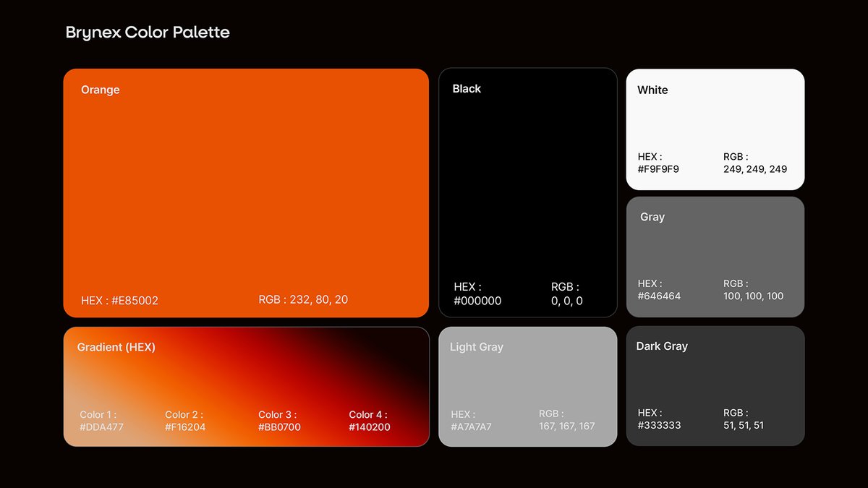This screenshot has height=488, width=868.
Task: Click hex value #000000
Action: click(x=477, y=301)
